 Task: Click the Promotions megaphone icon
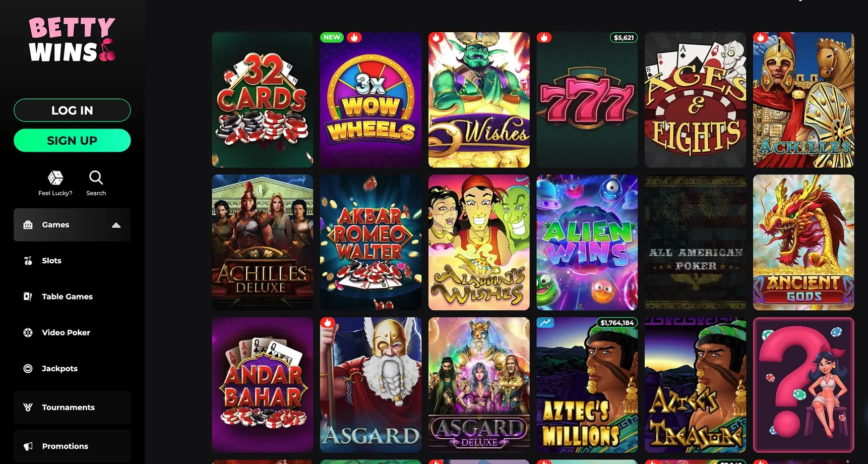point(28,446)
